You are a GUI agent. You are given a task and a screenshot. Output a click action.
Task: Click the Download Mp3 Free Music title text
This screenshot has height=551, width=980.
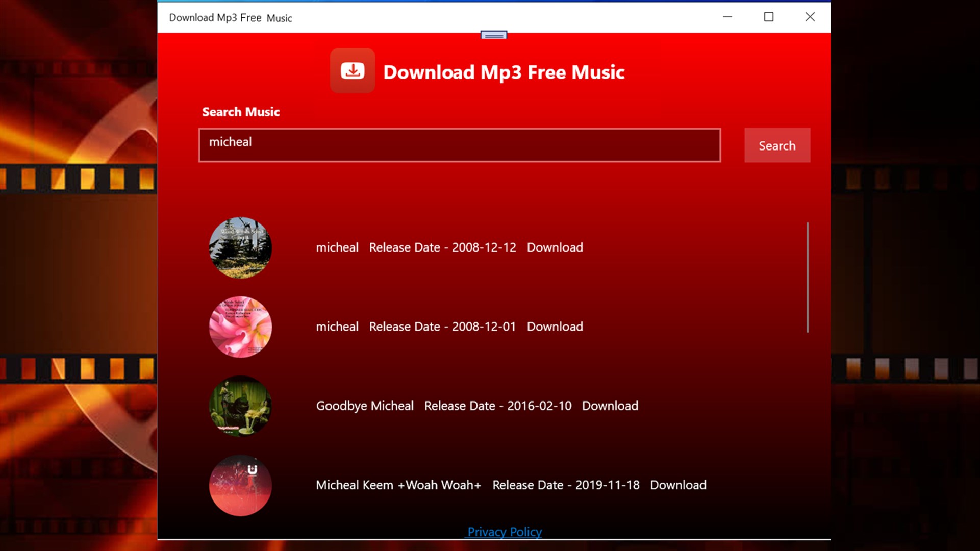504,72
